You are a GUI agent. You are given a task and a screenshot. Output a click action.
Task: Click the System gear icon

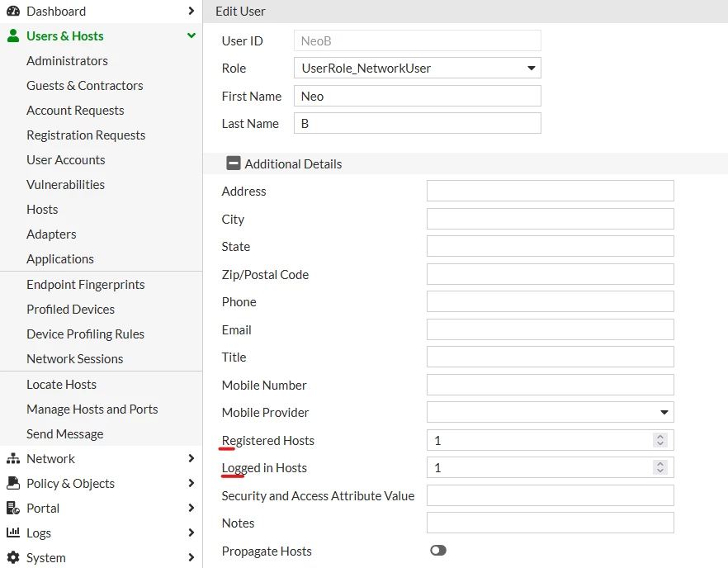13,557
